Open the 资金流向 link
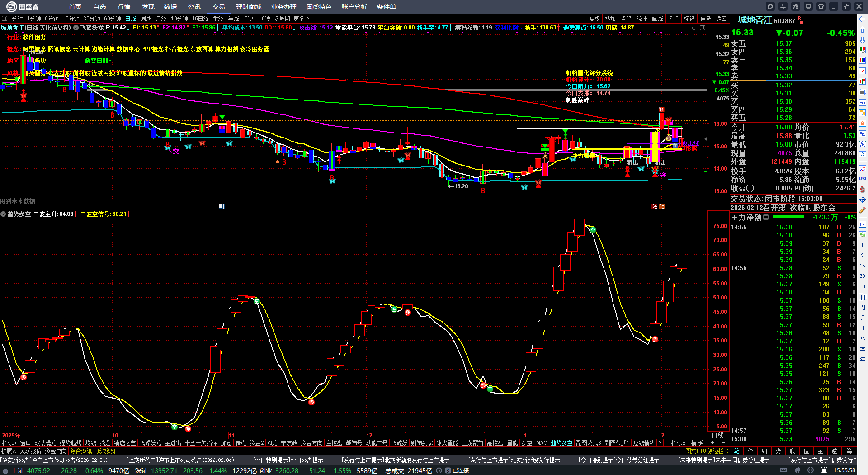The image size is (868, 475). [56, 451]
